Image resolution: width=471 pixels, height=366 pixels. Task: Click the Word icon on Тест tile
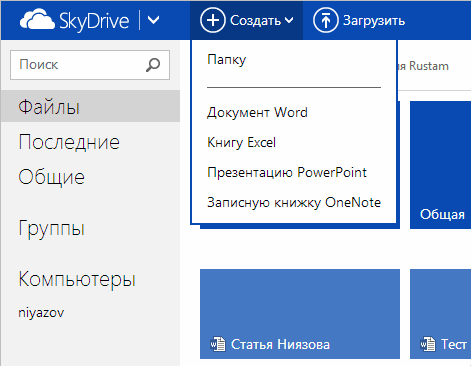pyautogui.click(x=428, y=344)
